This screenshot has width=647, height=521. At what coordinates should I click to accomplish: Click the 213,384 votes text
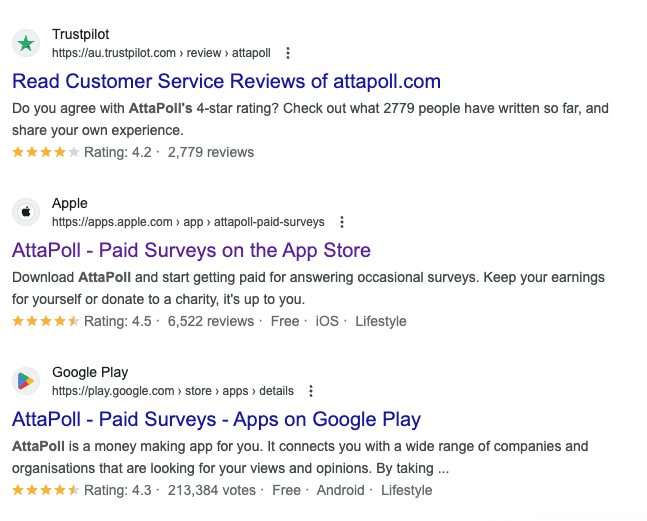click(x=212, y=490)
